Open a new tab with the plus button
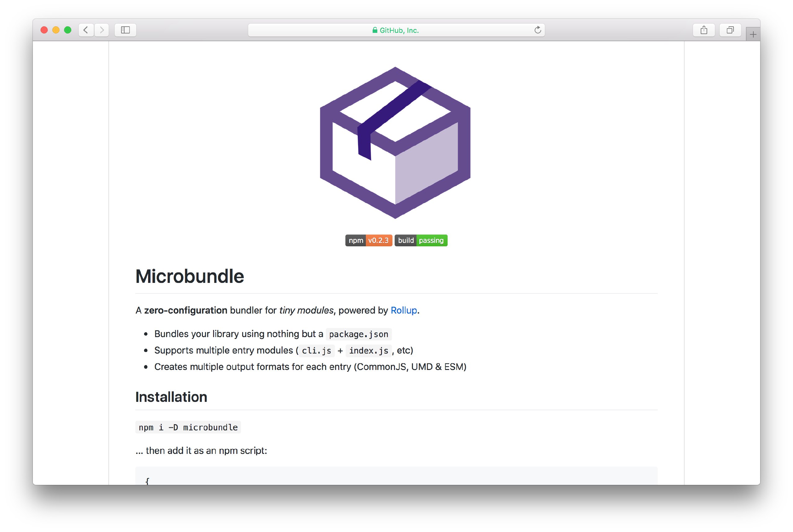 coord(753,34)
